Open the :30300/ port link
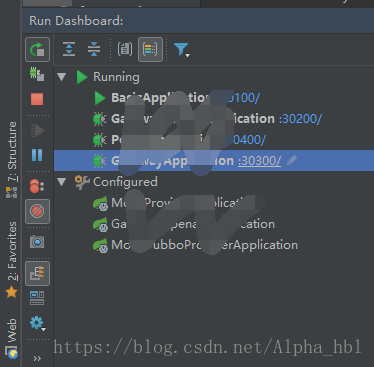Viewport: 374px width, 367px height. click(259, 161)
